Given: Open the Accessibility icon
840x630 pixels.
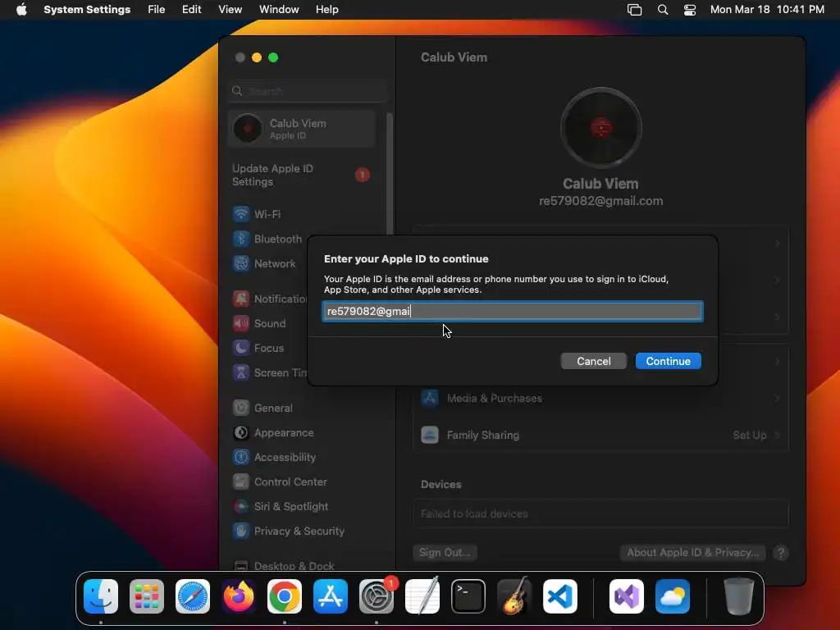Looking at the screenshot, I should (241, 458).
